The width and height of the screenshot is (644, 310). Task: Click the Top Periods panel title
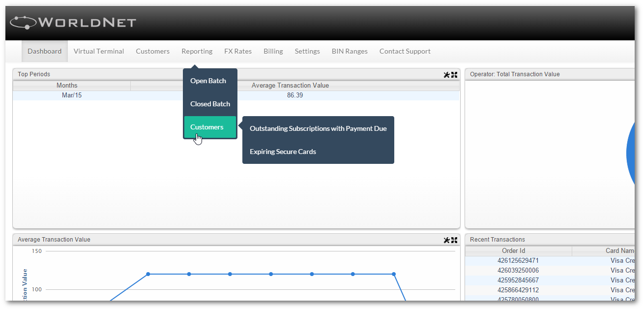tap(34, 74)
